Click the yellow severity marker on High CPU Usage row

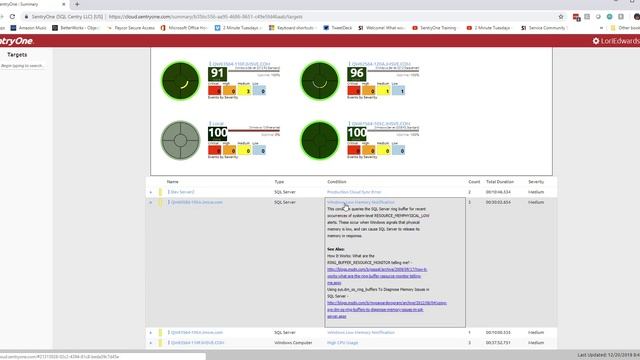pyautogui.click(x=160, y=343)
